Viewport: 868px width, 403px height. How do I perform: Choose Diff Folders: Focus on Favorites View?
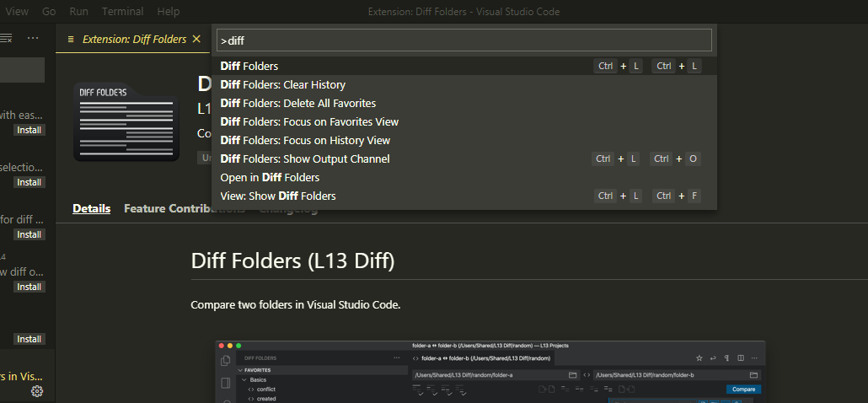463,121
